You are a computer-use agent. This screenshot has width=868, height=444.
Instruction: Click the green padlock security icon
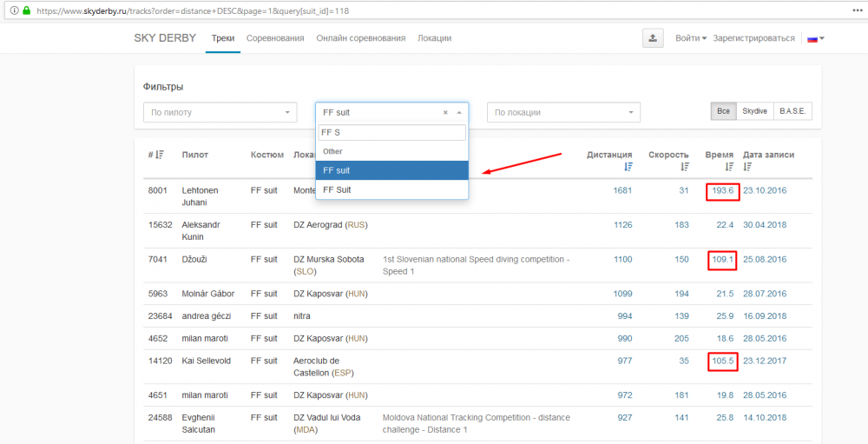pyautogui.click(x=26, y=10)
